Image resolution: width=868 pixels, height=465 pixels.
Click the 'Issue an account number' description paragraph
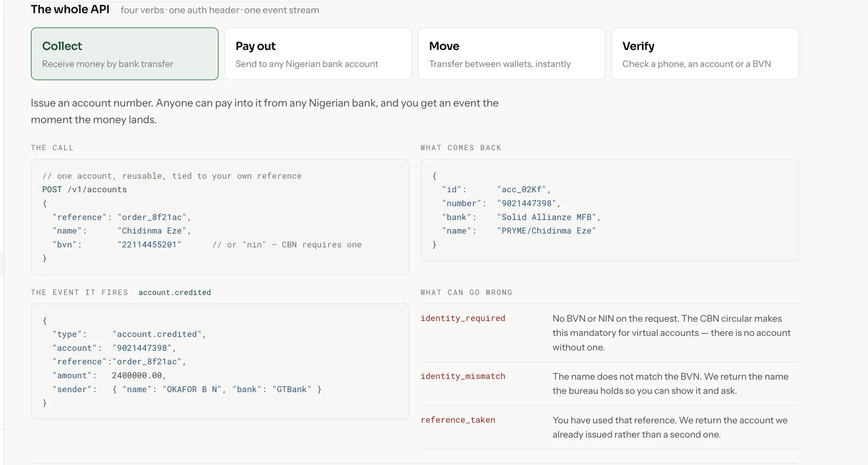265,111
